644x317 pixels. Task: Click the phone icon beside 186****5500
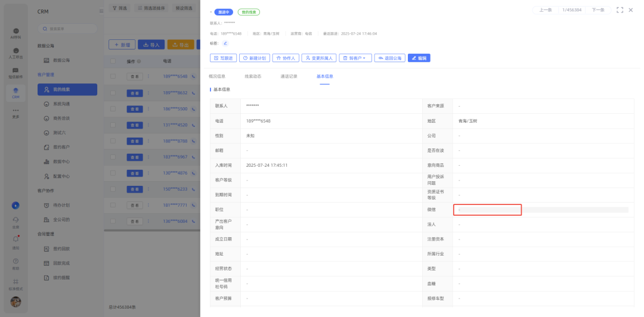click(193, 109)
